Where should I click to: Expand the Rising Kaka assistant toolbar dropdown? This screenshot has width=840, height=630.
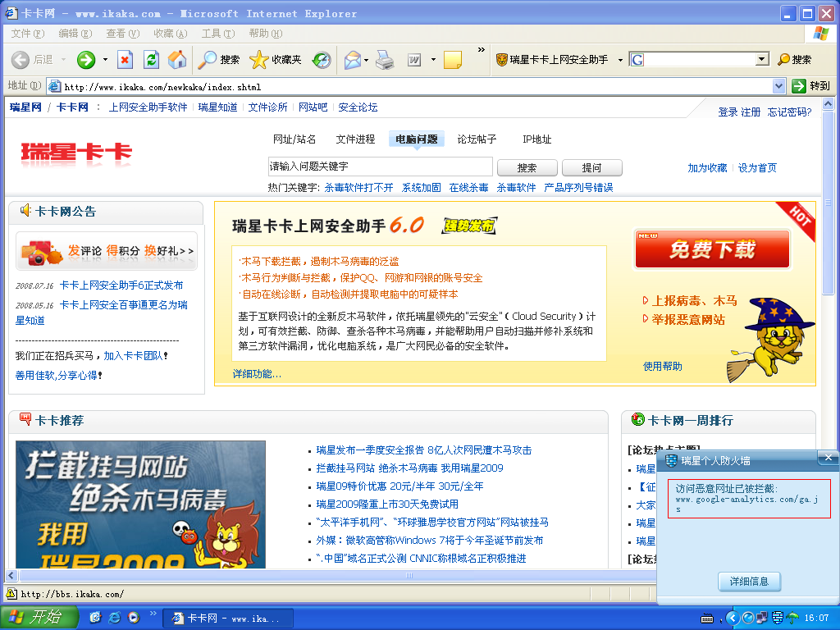pos(620,60)
